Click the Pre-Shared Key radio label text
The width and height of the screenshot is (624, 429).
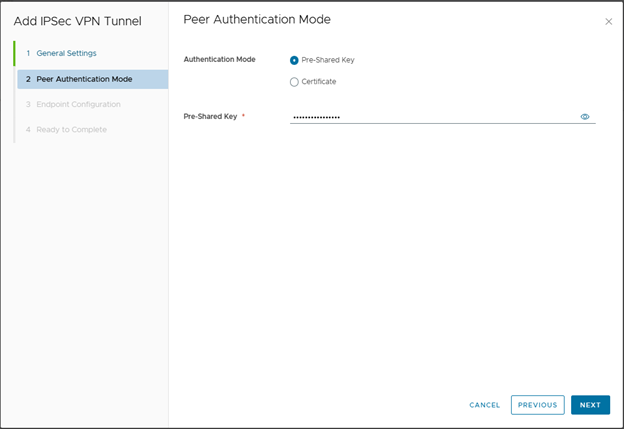pyautogui.click(x=328, y=60)
